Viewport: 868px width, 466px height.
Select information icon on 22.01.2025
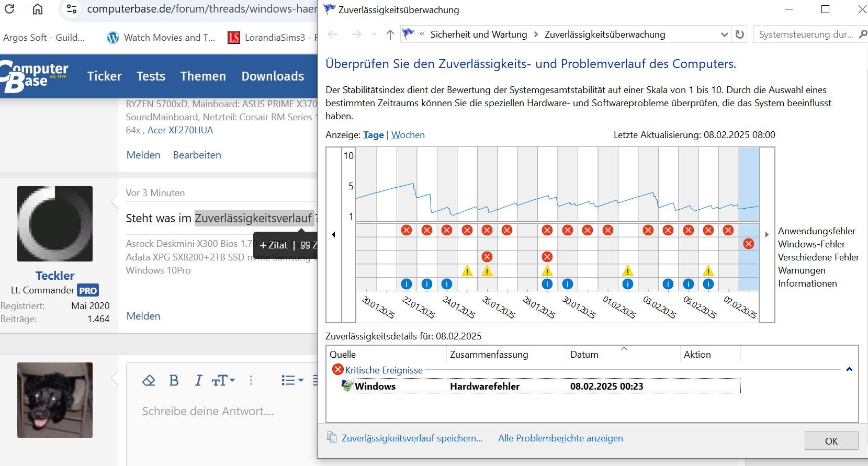[x=407, y=284]
